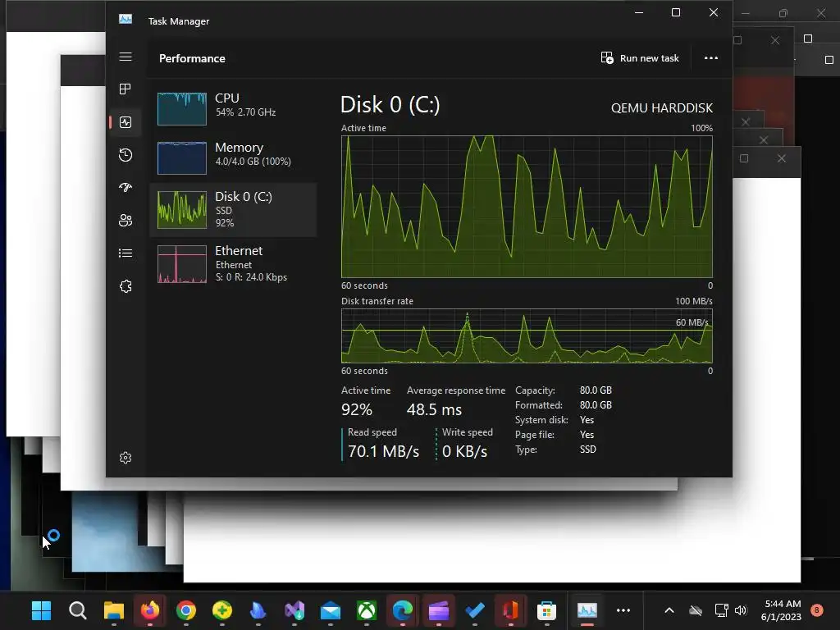
Task: Open the Task Manager hamburger navigation menu
Action: coord(126,57)
